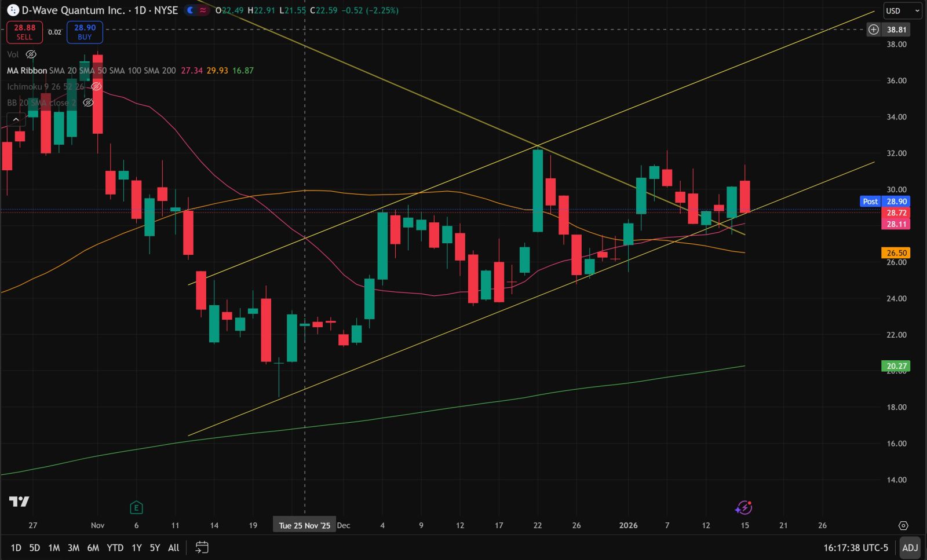927x560 pixels.
Task: Click the 28.88 SELL button
Action: tap(24, 32)
